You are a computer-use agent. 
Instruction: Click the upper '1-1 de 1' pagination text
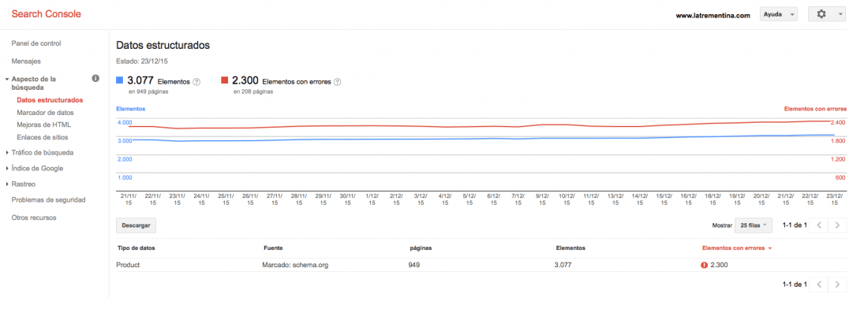[x=795, y=225]
